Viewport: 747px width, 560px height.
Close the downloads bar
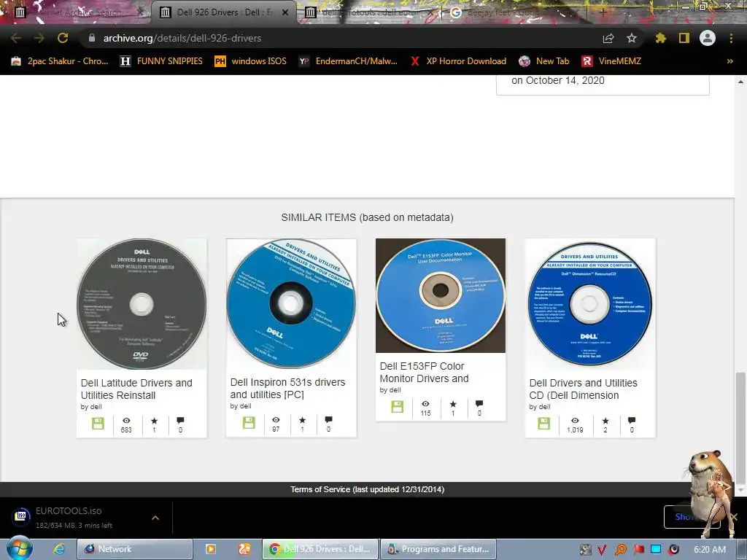point(734,517)
